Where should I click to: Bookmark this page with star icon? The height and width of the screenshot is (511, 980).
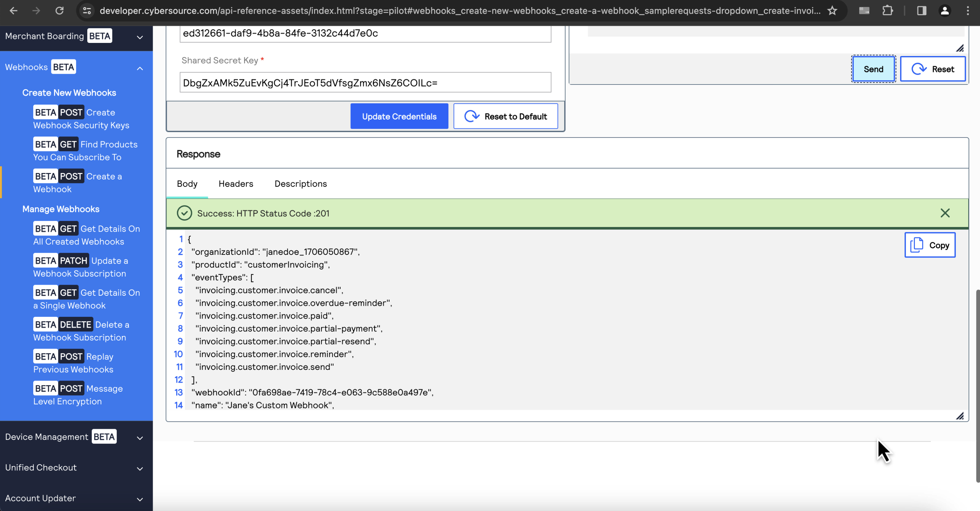(832, 11)
